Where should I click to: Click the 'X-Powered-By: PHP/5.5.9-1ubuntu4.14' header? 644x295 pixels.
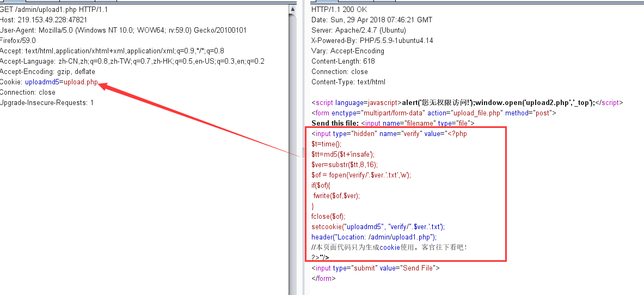pos(372,41)
